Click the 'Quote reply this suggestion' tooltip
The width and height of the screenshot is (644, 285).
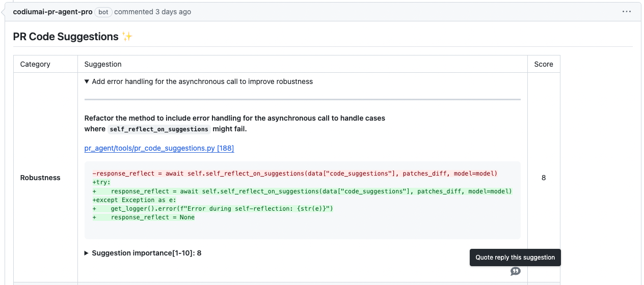click(515, 258)
